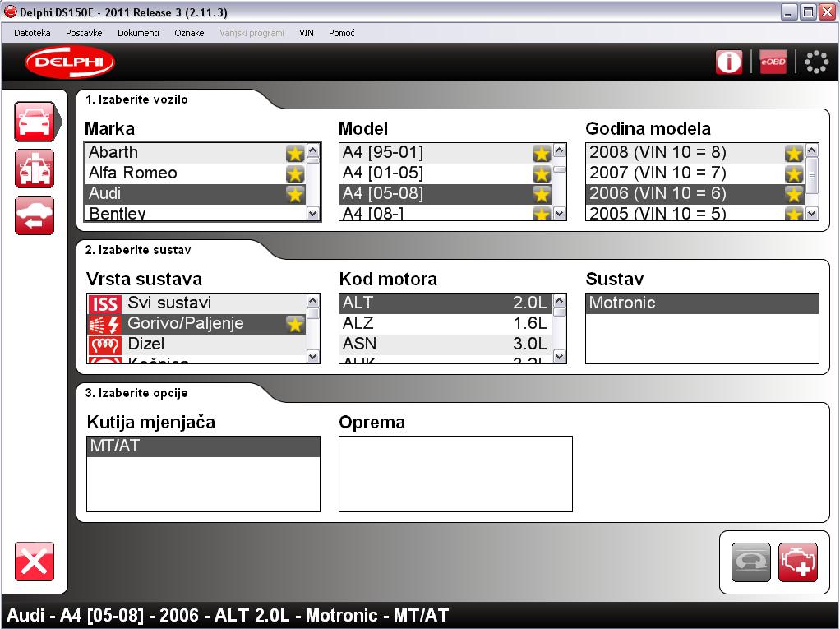Image resolution: width=840 pixels, height=629 pixels.
Task: Select year 2008 (VIN 10 = 8)
Action: (x=695, y=153)
